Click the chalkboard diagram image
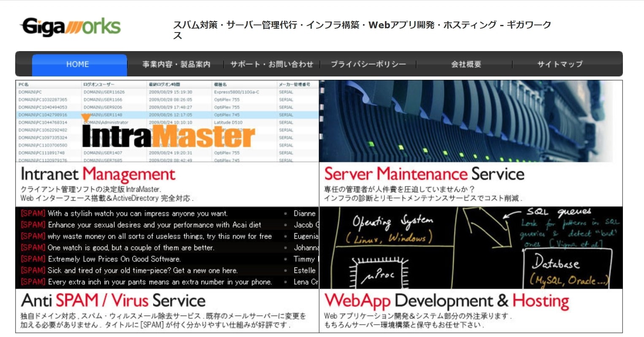This screenshot has width=644, height=337. 471,247
